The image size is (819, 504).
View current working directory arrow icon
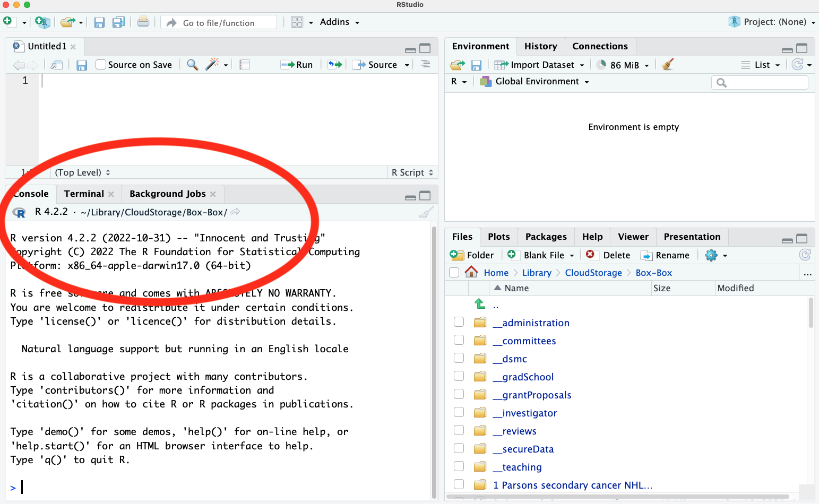coord(235,212)
